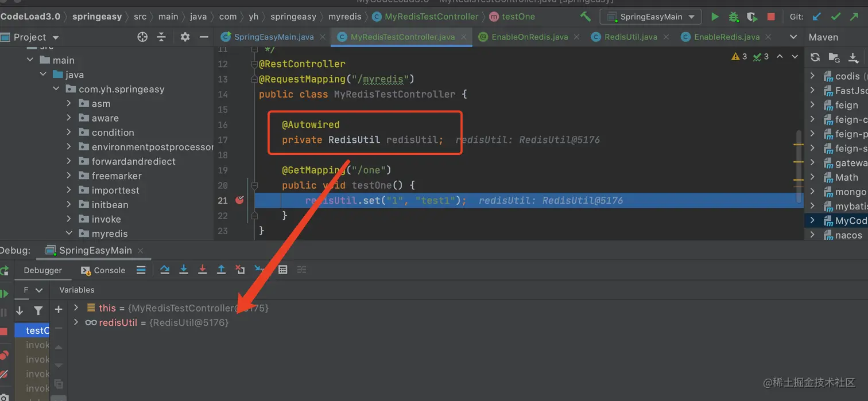Click the threads layout icon beside Console

tap(141, 270)
